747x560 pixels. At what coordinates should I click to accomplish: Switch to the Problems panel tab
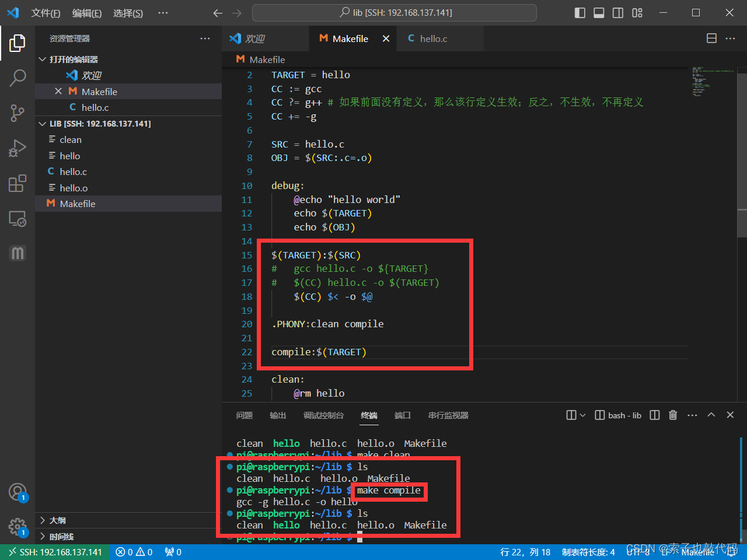pos(245,415)
